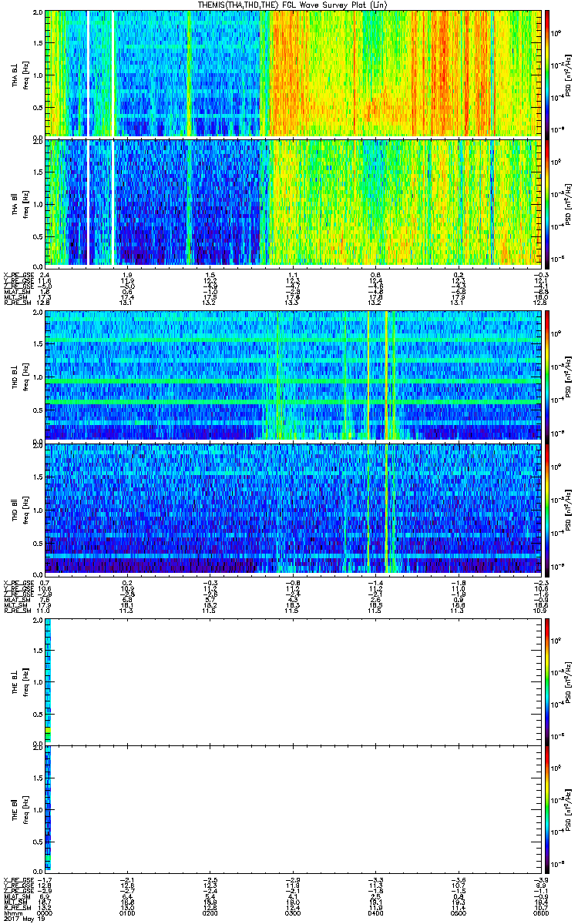Click the '0200' time tick label
Screen dimensions: 578x924
[210, 914]
